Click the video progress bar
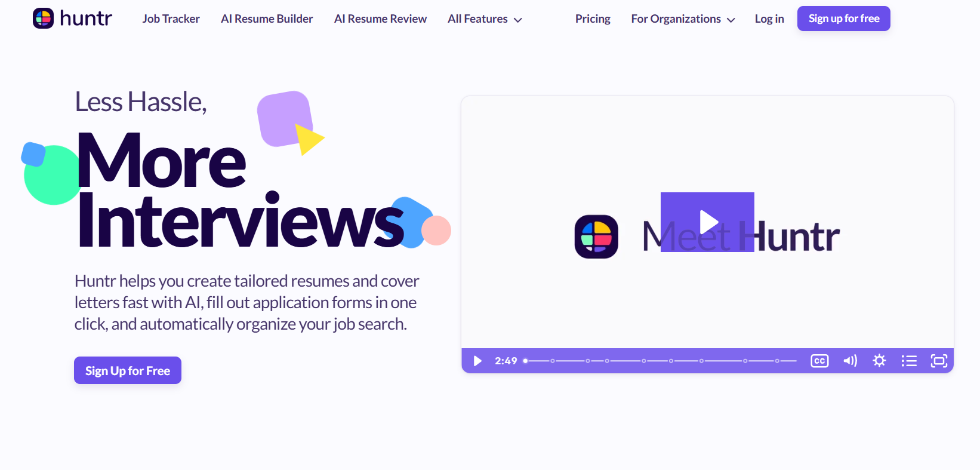980x470 pixels. 660,361
